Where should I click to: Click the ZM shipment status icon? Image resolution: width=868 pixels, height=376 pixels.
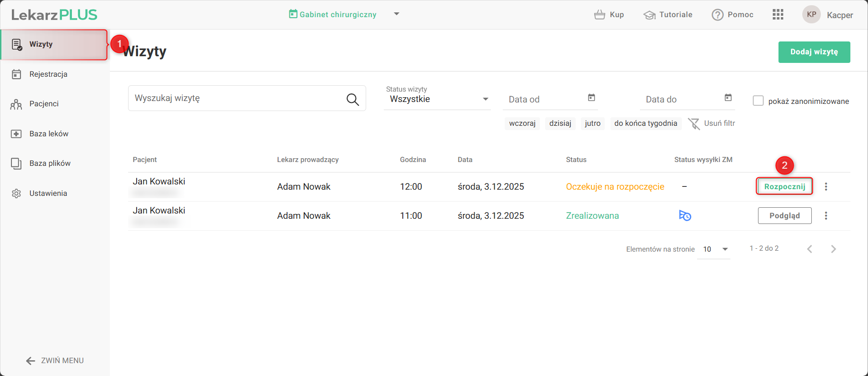[685, 216]
